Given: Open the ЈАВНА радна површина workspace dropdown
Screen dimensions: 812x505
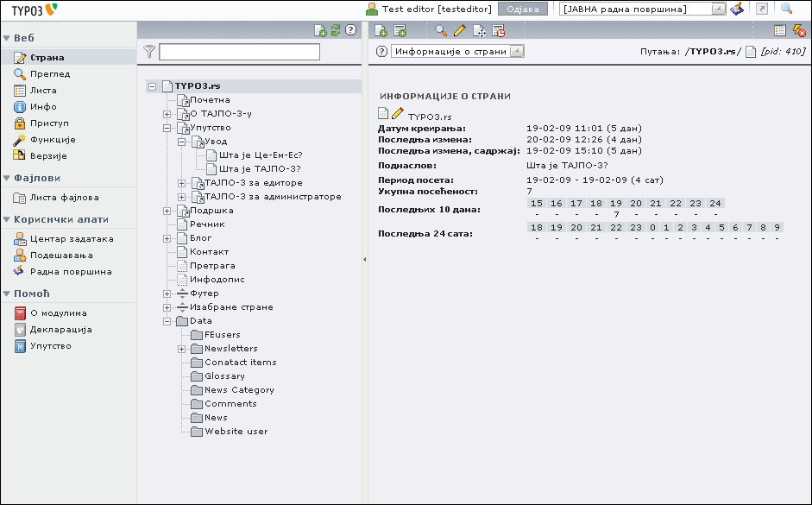Looking at the screenshot, I should click(x=643, y=9).
